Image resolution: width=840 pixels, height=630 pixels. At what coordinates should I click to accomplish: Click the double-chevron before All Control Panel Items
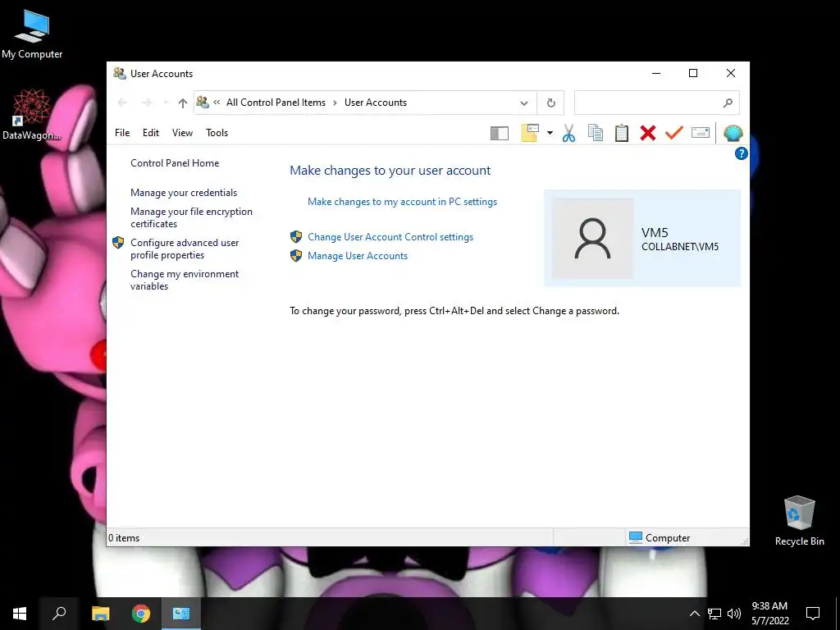click(217, 102)
